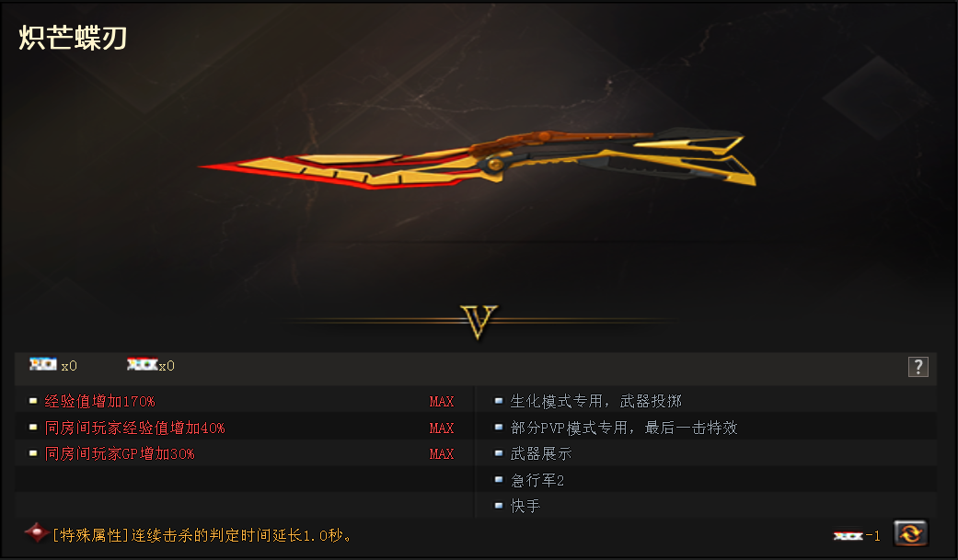Select the 武器展示 feature entry
Viewport: 958px width, 560px height.
541,453
